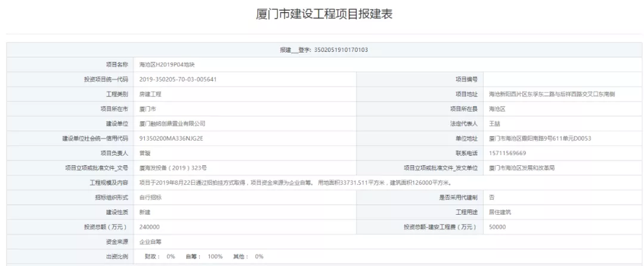Image resolution: width=644 pixels, height=266 pixels.
Task: Select the registration number 3502051910170103
Action: (x=341, y=50)
